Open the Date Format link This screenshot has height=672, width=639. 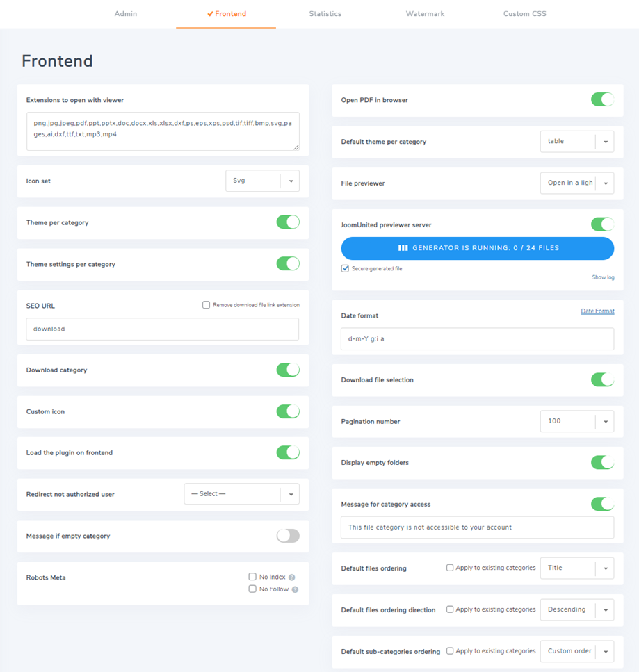click(x=597, y=311)
